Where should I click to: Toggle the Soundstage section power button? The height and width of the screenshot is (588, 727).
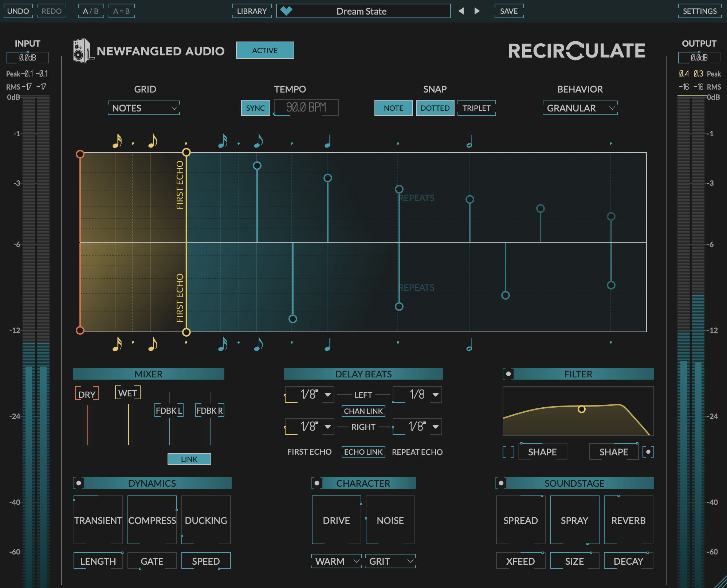[501, 483]
